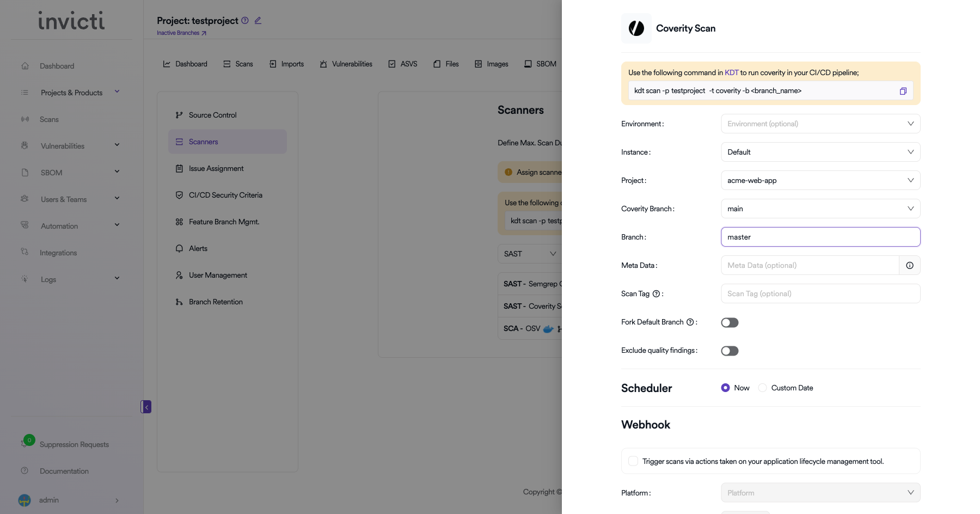Check the Trigger scans via actions checkbox
Image resolution: width=980 pixels, height=514 pixels.
[633, 461]
